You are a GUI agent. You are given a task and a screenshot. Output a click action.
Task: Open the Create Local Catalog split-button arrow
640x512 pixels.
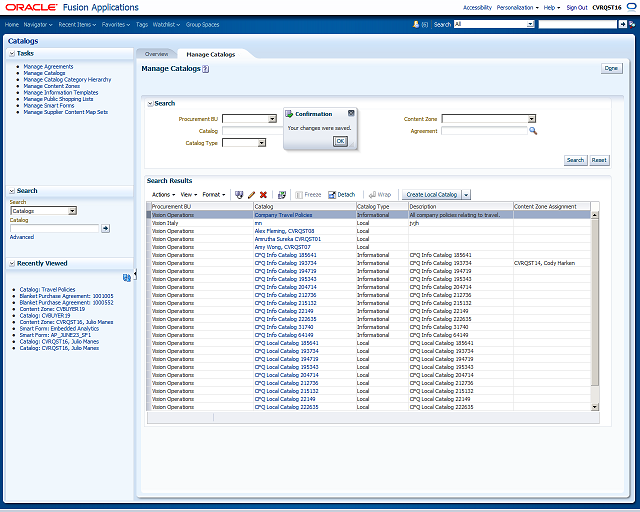point(466,195)
